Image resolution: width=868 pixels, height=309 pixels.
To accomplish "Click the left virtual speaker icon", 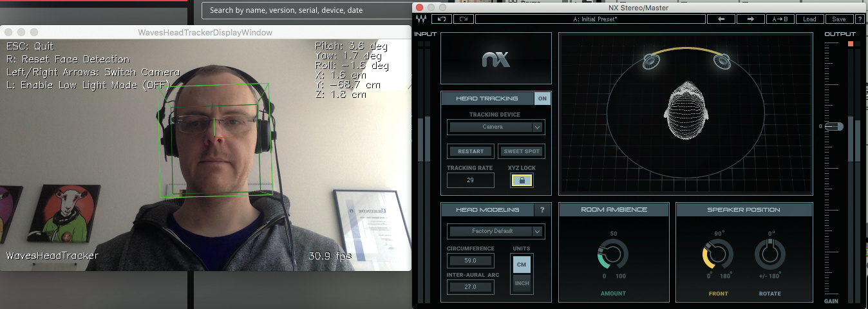I will (653, 62).
